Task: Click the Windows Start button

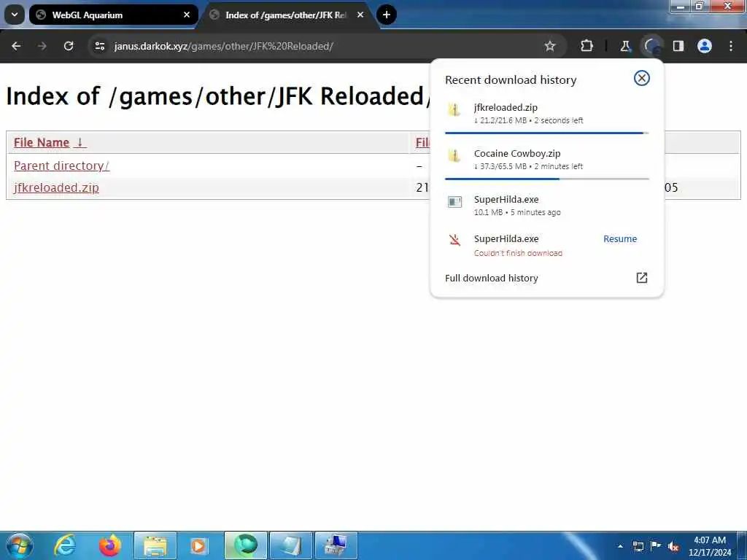Action: [20, 545]
